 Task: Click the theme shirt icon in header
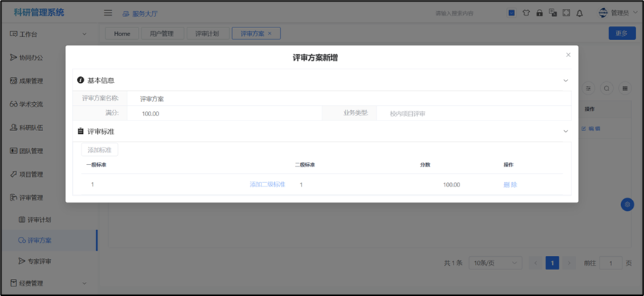click(x=526, y=13)
